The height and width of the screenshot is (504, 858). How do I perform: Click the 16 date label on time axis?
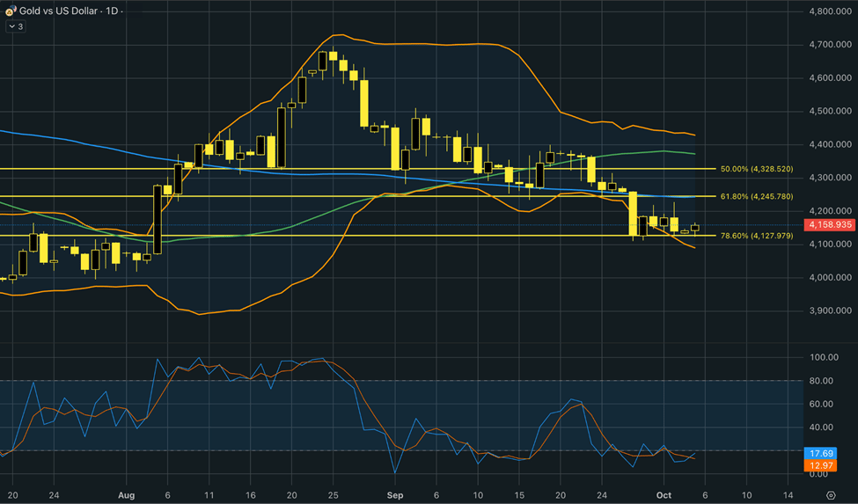(250, 495)
